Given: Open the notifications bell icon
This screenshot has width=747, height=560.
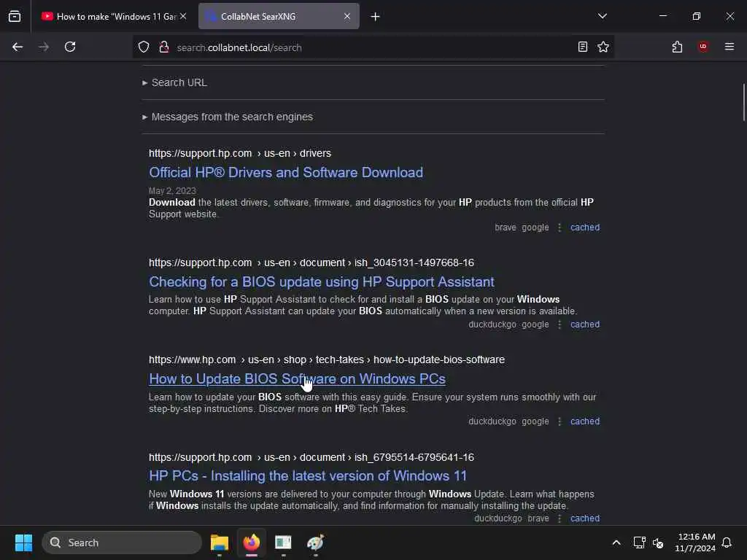Looking at the screenshot, I should click(727, 542).
